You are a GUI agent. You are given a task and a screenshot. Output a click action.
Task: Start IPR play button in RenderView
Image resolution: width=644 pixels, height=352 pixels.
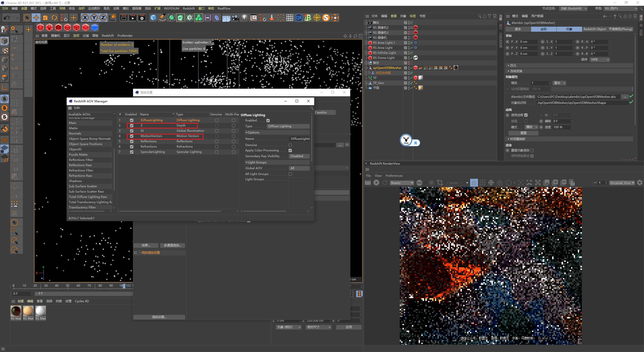pyautogui.click(x=376, y=183)
